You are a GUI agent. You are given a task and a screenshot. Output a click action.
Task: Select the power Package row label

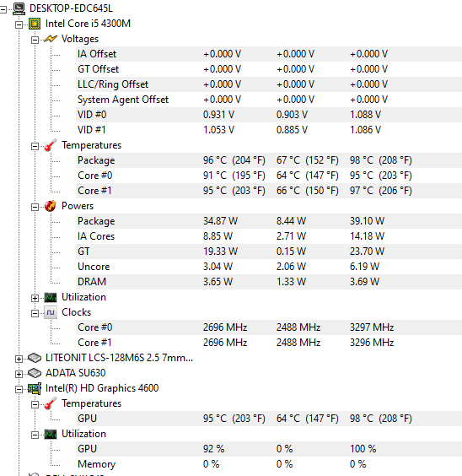96,221
